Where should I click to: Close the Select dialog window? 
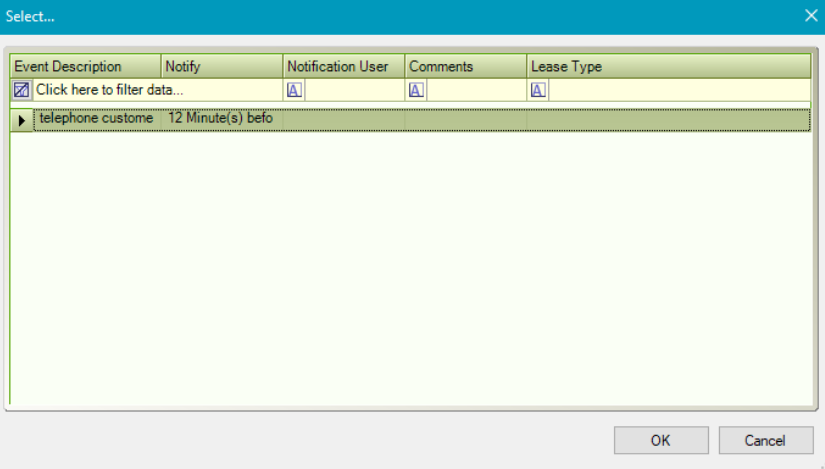point(811,16)
